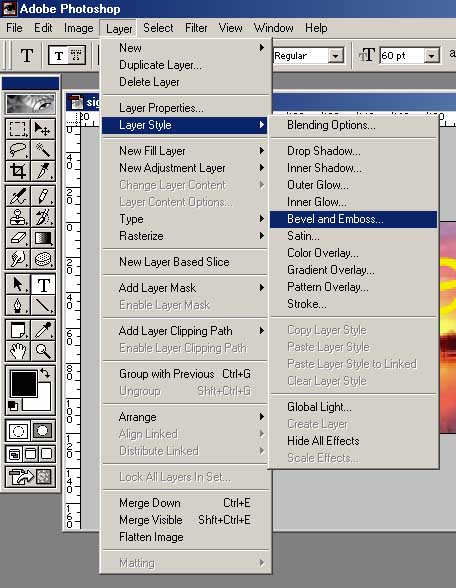Image resolution: width=456 pixels, height=588 pixels.
Task: Pick the Lasso tool
Action: click(18, 150)
